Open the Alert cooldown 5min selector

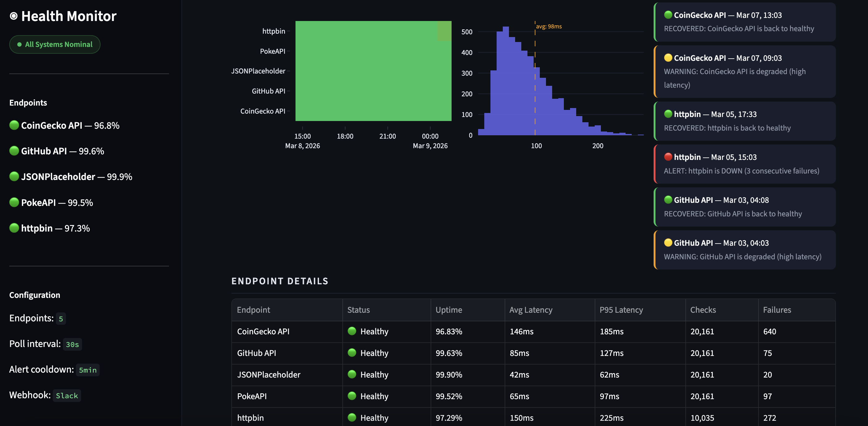coord(87,370)
